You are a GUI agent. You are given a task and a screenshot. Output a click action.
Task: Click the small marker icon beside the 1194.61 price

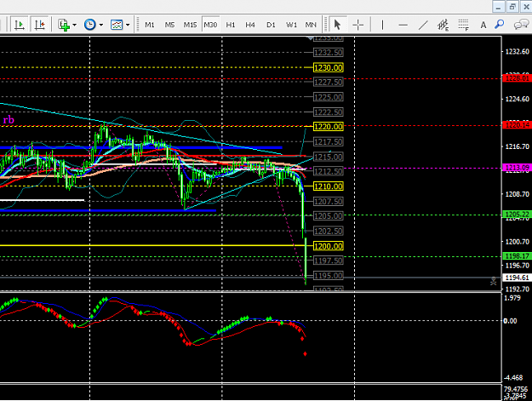494,281
